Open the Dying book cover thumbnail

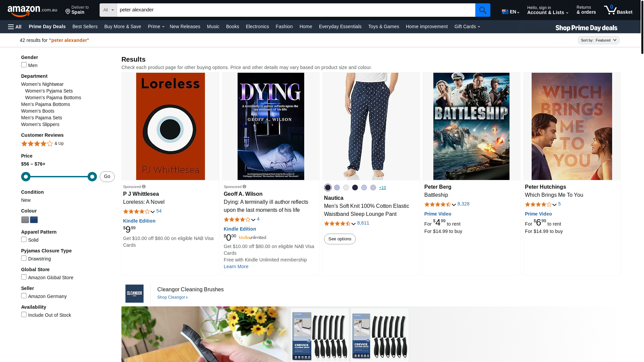pyautogui.click(x=271, y=126)
